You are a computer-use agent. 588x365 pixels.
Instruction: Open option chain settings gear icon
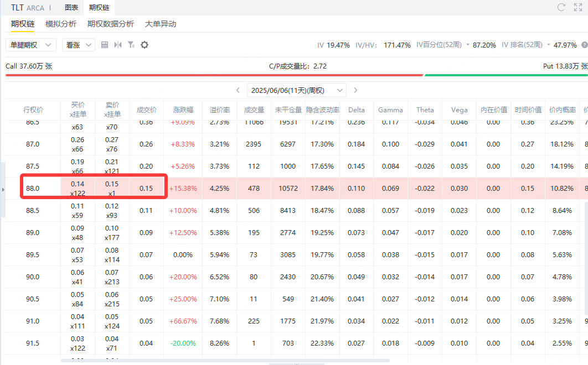coord(145,45)
